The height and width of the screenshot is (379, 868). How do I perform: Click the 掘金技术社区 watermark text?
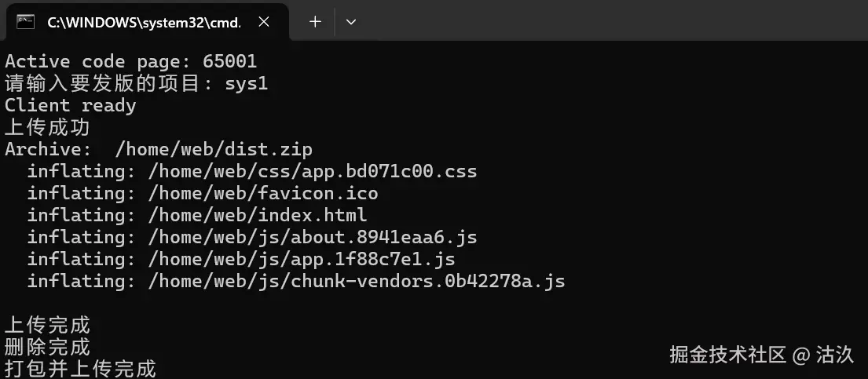tap(728, 355)
